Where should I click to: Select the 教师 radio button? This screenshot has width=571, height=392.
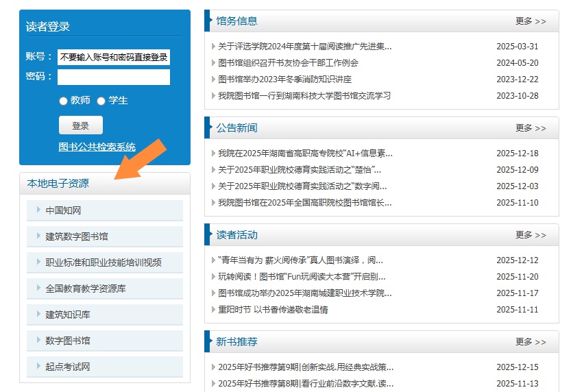tap(63, 101)
